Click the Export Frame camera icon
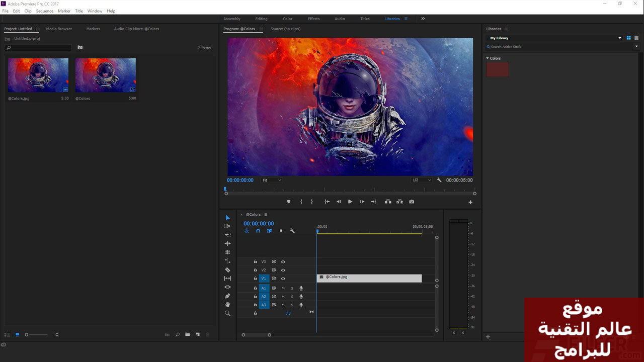This screenshot has height=362, width=644. coord(412,202)
